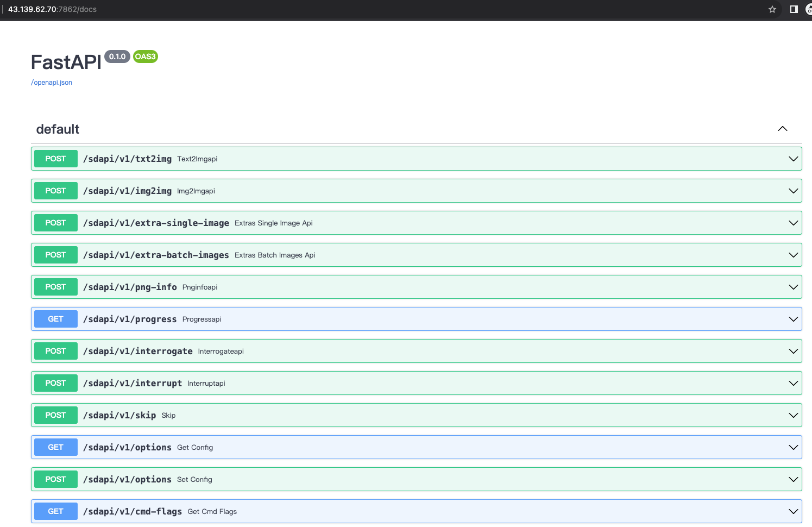Click the FastAPI title
This screenshot has width=812, height=527.
point(66,62)
